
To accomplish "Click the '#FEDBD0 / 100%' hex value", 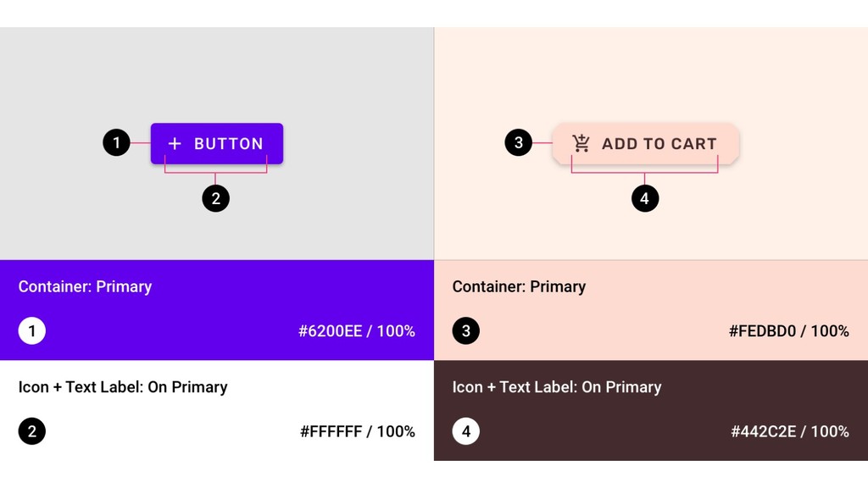I will (x=789, y=331).
